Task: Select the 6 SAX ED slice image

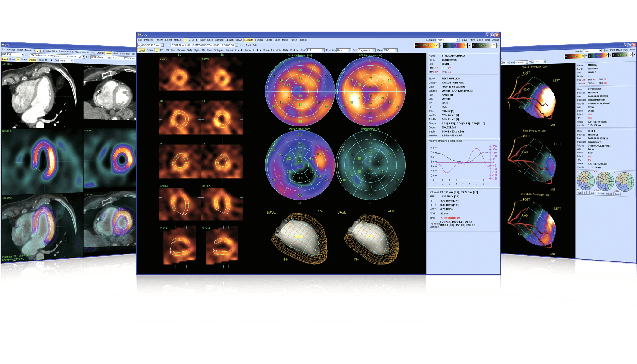Action: (x=180, y=74)
